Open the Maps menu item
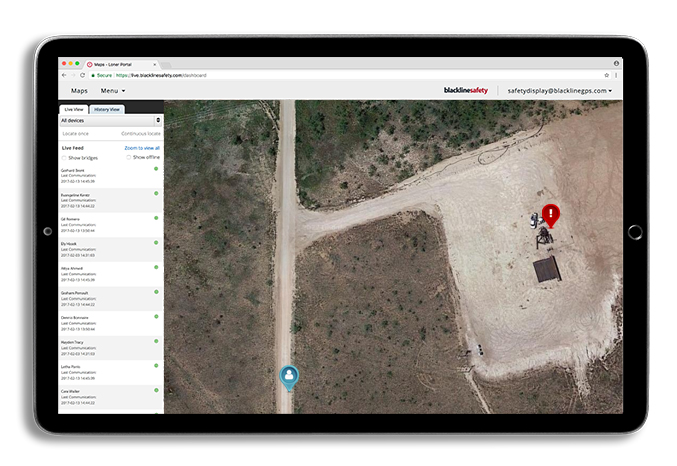Viewport: 677px width, 466px height. (x=79, y=91)
